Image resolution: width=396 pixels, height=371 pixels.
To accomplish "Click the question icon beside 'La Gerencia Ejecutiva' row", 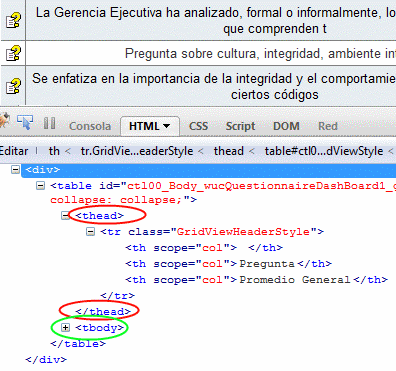I will click(13, 20).
